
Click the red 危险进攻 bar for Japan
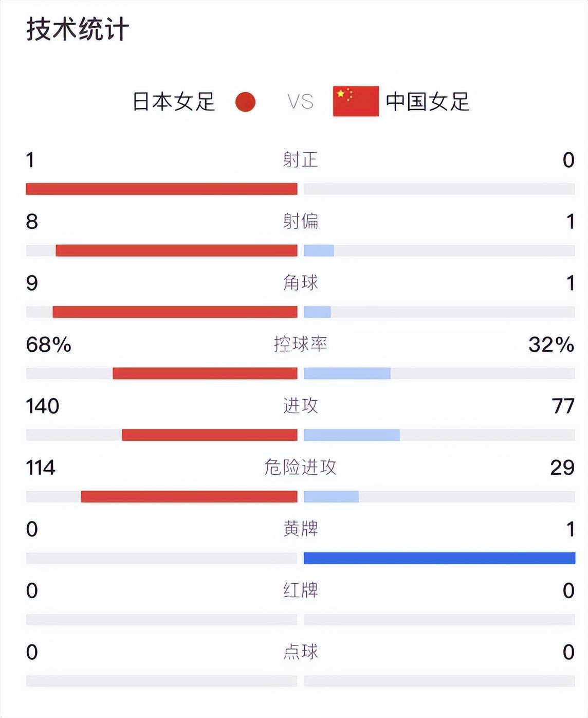click(x=189, y=496)
